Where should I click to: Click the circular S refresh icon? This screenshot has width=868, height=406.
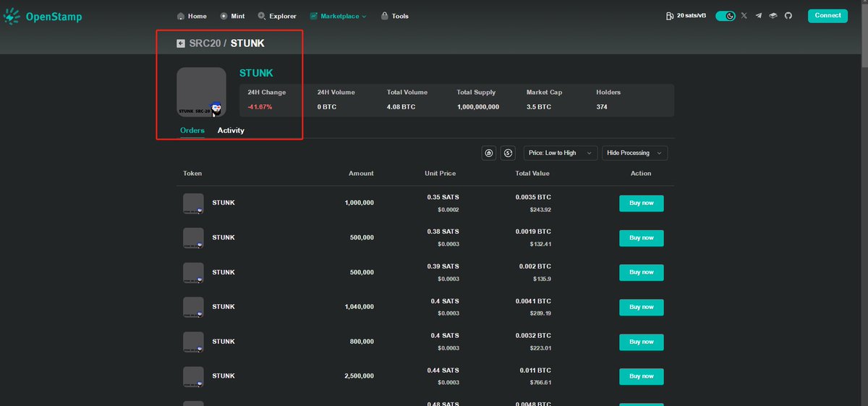[x=509, y=153]
